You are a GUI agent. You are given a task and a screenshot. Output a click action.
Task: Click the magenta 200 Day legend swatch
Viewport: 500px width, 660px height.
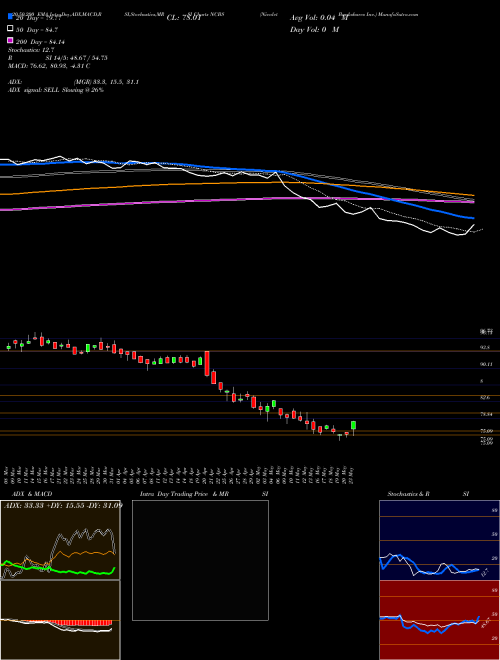[x=11, y=40]
